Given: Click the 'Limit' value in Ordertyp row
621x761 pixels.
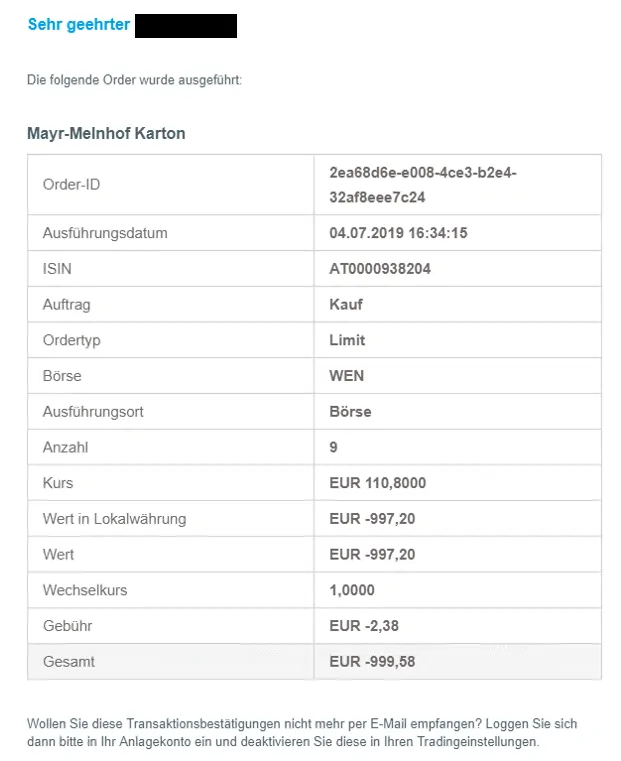Looking at the screenshot, I should (x=347, y=340).
